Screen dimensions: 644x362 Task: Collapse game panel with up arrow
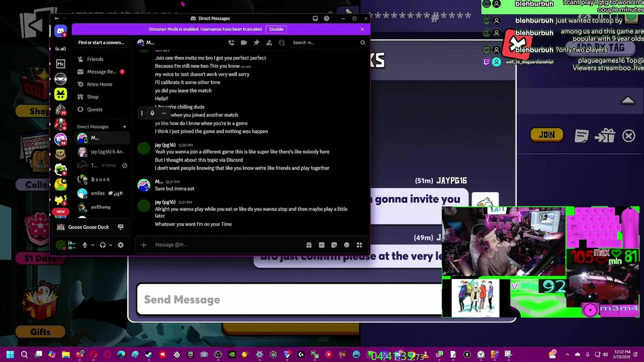tap(628, 101)
